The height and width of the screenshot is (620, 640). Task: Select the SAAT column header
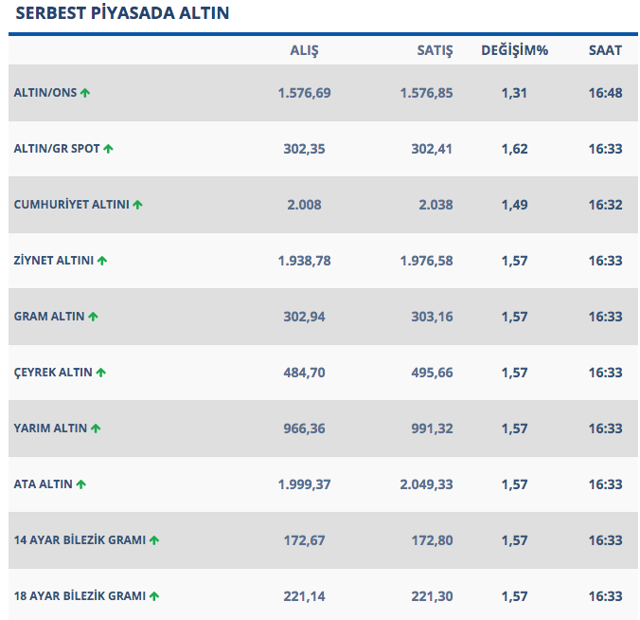point(605,50)
